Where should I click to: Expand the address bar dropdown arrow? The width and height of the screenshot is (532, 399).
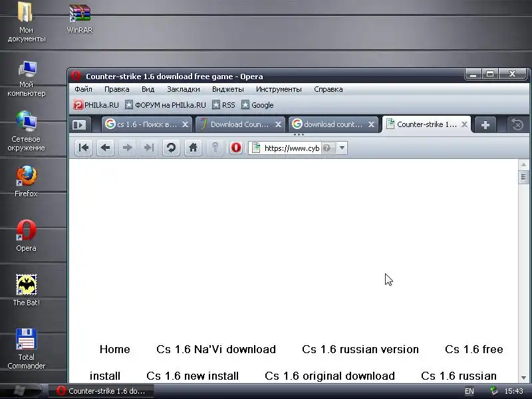point(342,148)
